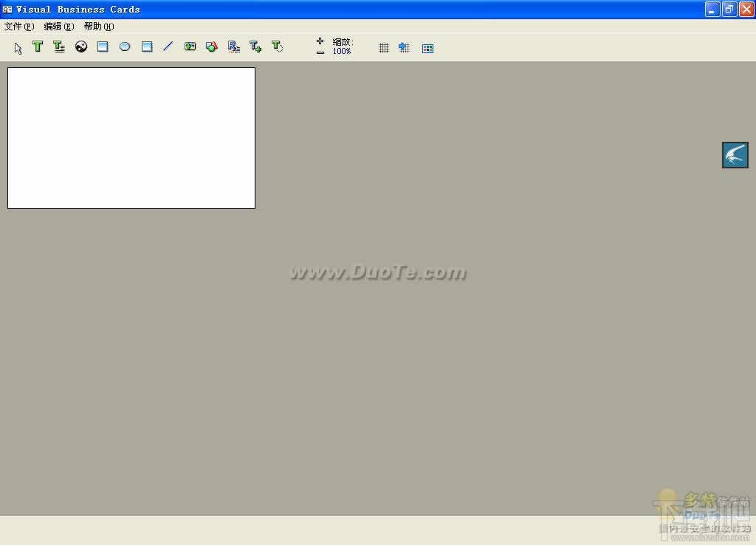Screen dimensions: 756x545
Task: Click the T with dotted circle icon
Action: 278,47
